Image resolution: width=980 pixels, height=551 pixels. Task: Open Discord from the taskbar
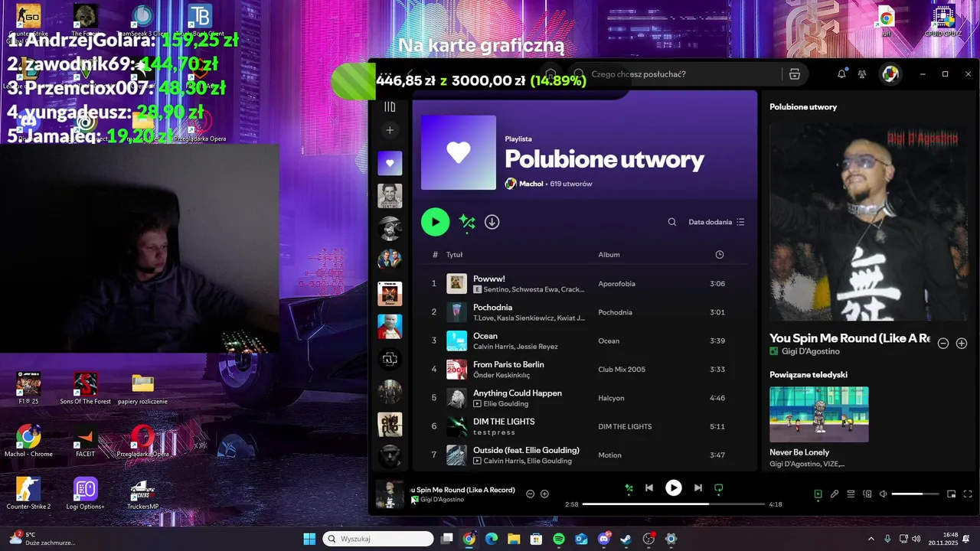[x=604, y=539]
